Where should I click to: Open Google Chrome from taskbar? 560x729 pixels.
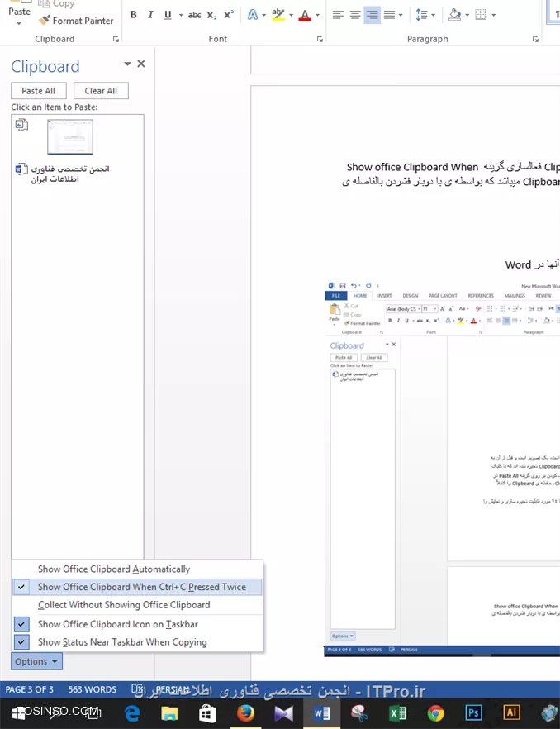[x=435, y=713]
